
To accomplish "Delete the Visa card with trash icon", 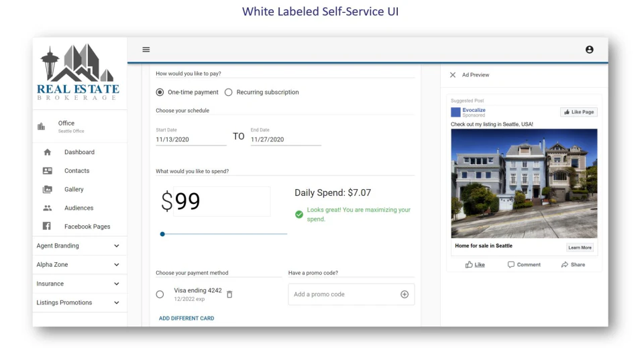I will (229, 294).
